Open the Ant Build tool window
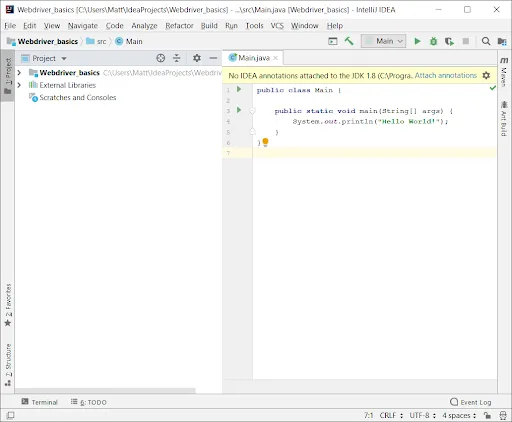Image resolution: width=512 pixels, height=422 pixels. (504, 119)
